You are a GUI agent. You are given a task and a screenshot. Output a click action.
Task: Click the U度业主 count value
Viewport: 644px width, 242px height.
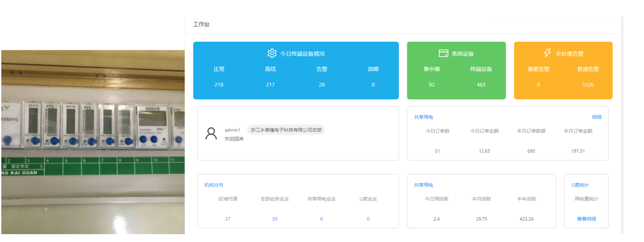(x=368, y=219)
